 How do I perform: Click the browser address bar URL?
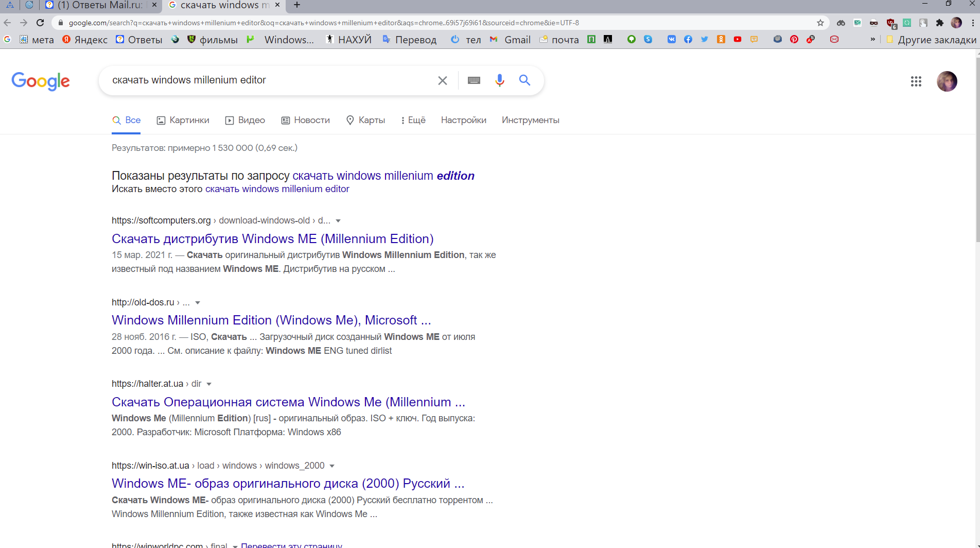(324, 23)
